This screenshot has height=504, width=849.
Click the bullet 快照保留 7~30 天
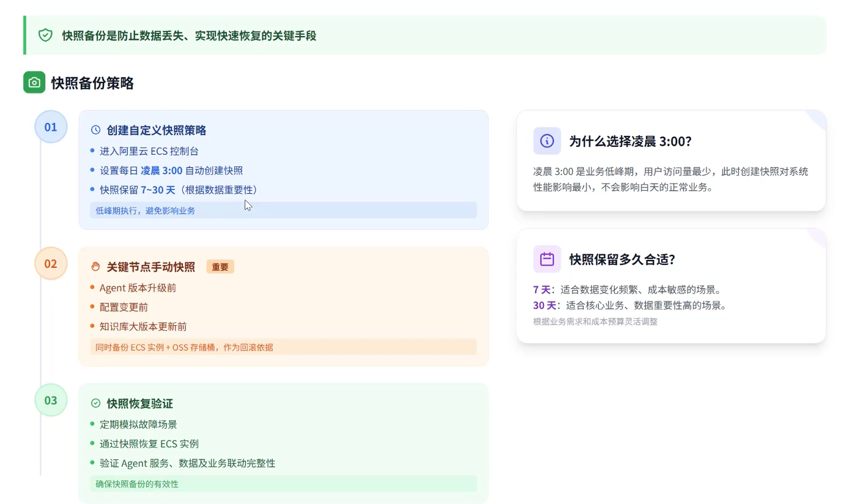[179, 190]
